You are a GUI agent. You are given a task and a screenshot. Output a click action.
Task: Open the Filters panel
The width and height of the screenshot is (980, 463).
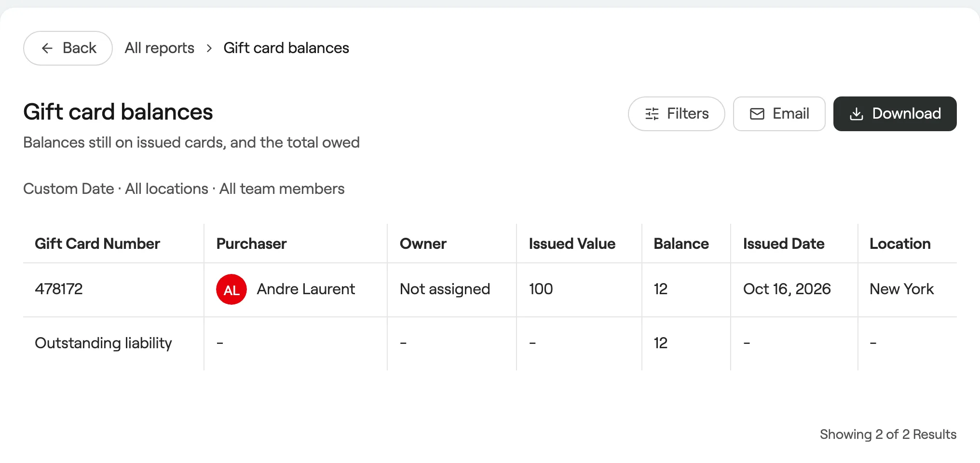pos(676,114)
